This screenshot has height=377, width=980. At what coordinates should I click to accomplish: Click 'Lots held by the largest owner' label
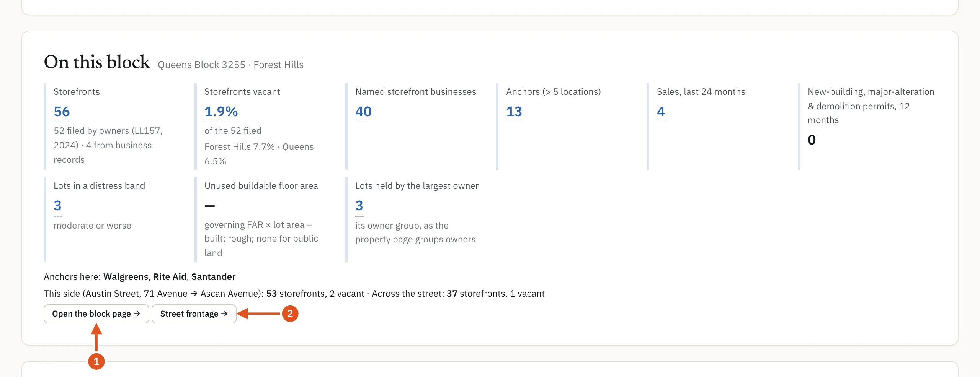(417, 186)
